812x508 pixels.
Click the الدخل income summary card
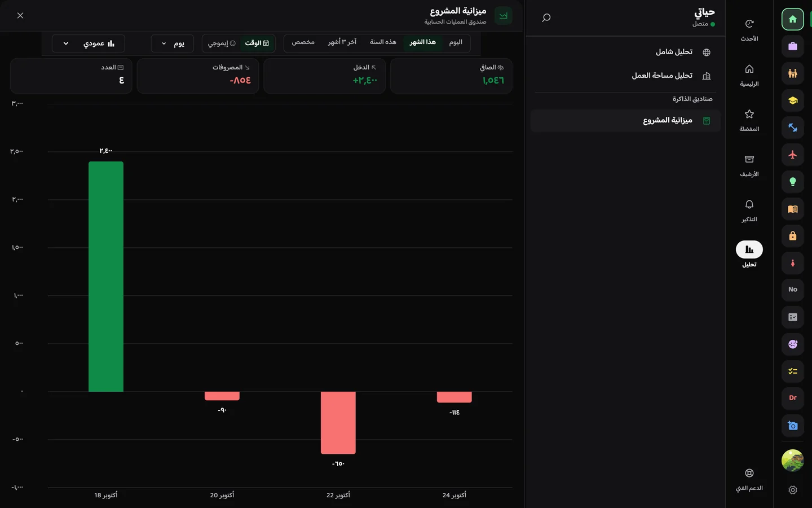coord(324,76)
